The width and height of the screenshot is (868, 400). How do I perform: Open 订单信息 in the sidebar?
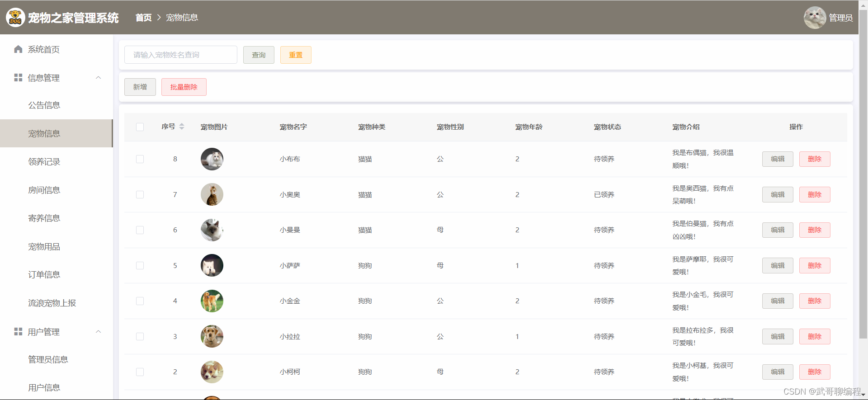point(57,275)
